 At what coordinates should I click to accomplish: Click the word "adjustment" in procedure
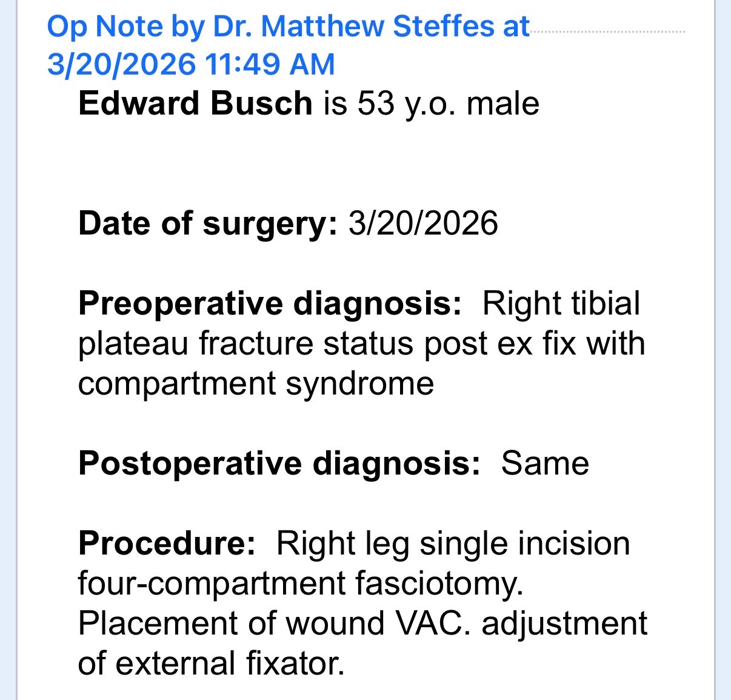564,623
